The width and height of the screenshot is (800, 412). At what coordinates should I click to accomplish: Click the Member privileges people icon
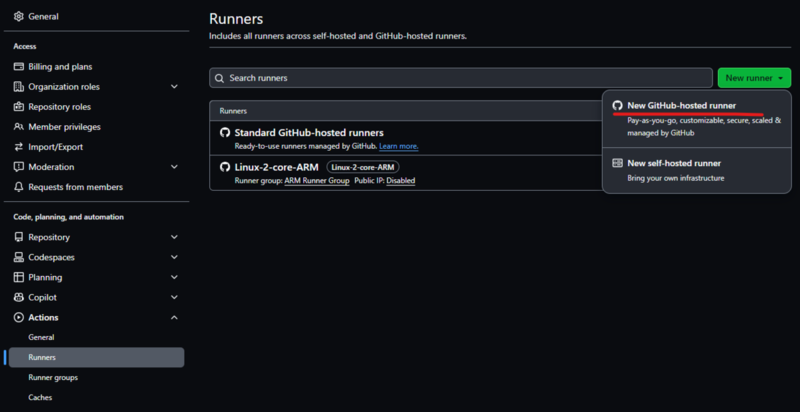(x=19, y=126)
